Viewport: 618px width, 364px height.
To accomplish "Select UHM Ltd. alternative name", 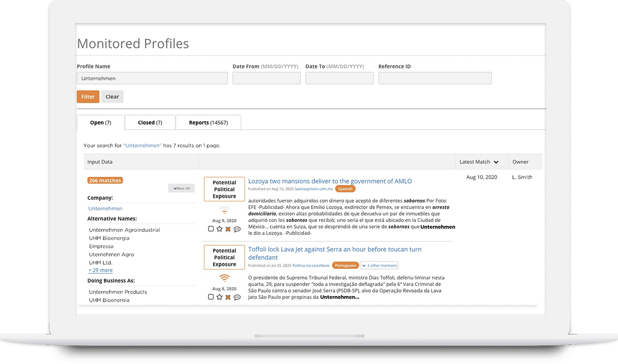I will (101, 263).
